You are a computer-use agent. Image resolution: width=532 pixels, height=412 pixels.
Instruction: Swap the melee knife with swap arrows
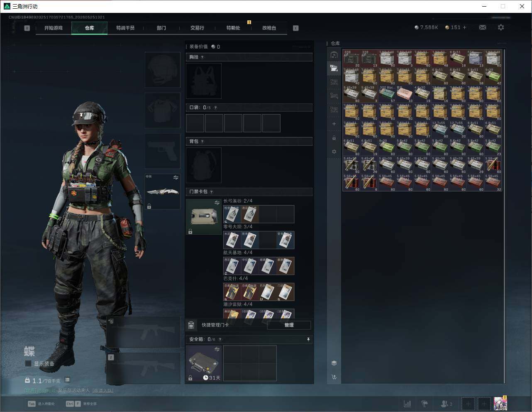[x=176, y=177]
